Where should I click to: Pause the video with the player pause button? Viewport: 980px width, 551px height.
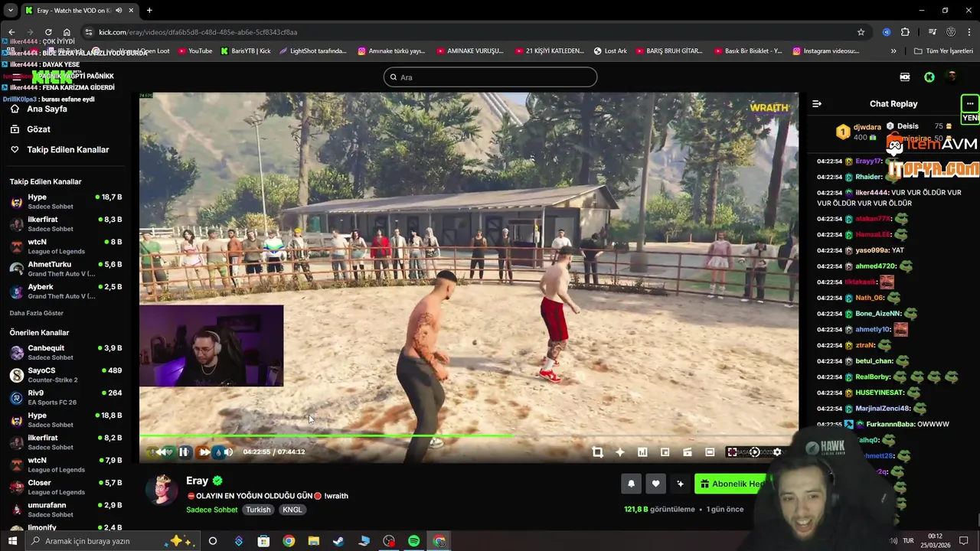point(184,452)
